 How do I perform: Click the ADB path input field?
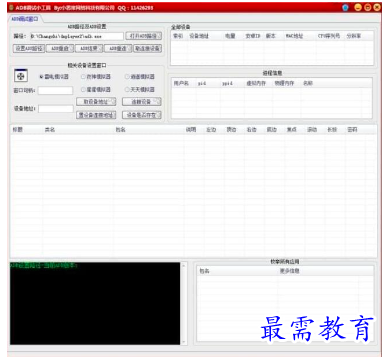tap(77, 36)
